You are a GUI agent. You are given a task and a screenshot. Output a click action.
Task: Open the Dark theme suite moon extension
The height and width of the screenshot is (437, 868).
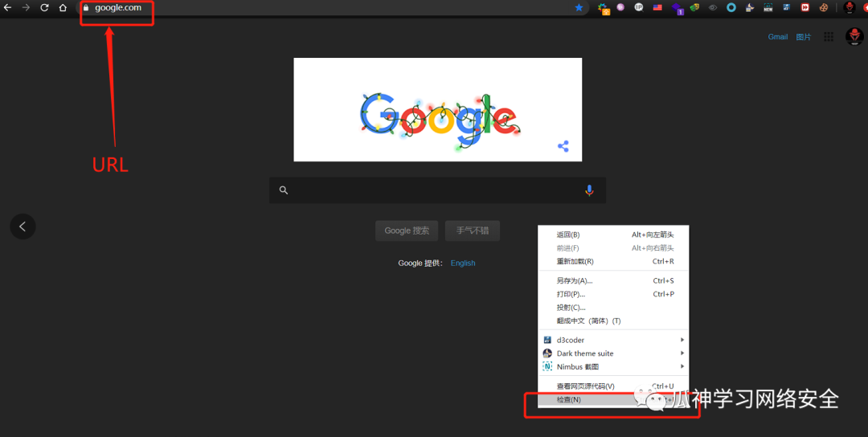pyautogui.click(x=750, y=8)
